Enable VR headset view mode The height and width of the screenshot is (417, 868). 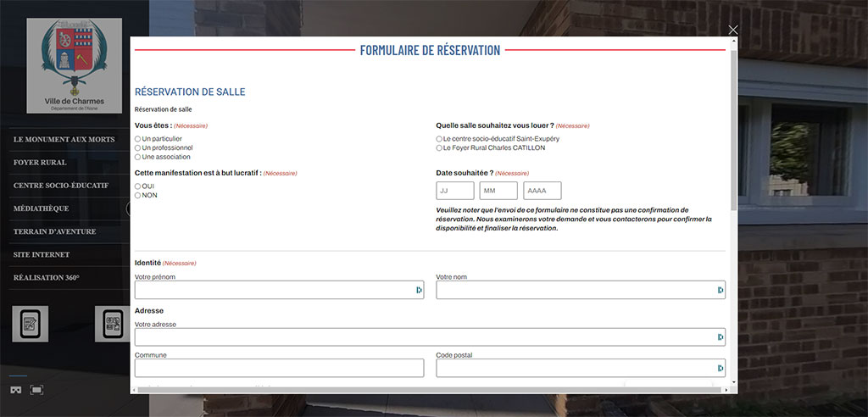pyautogui.click(x=16, y=390)
